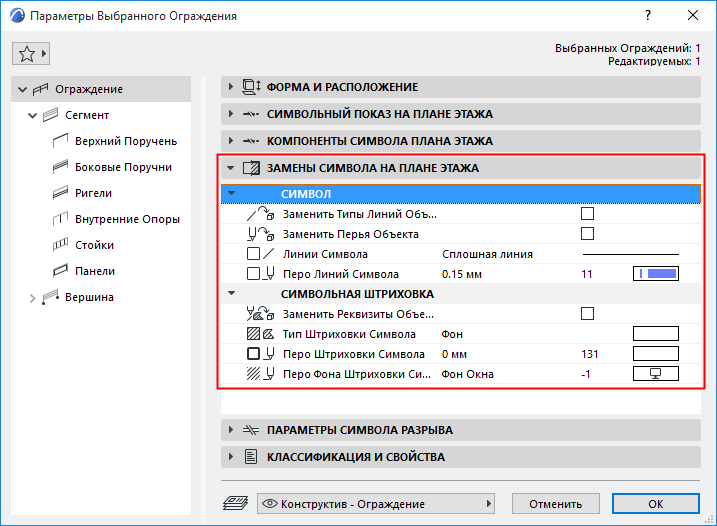Screen dimensions: 717x526
Task: Click the Сегмент segment icon
Action: 50,115
